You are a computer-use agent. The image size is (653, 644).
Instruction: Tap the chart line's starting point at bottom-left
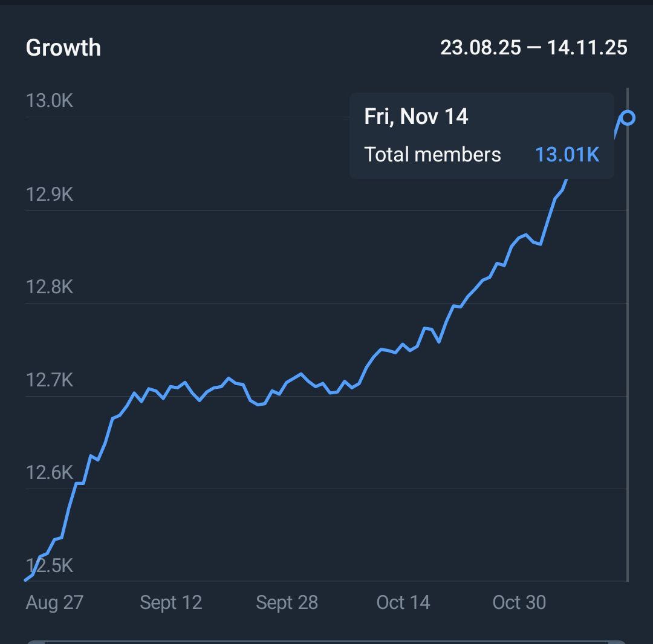pyautogui.click(x=27, y=579)
